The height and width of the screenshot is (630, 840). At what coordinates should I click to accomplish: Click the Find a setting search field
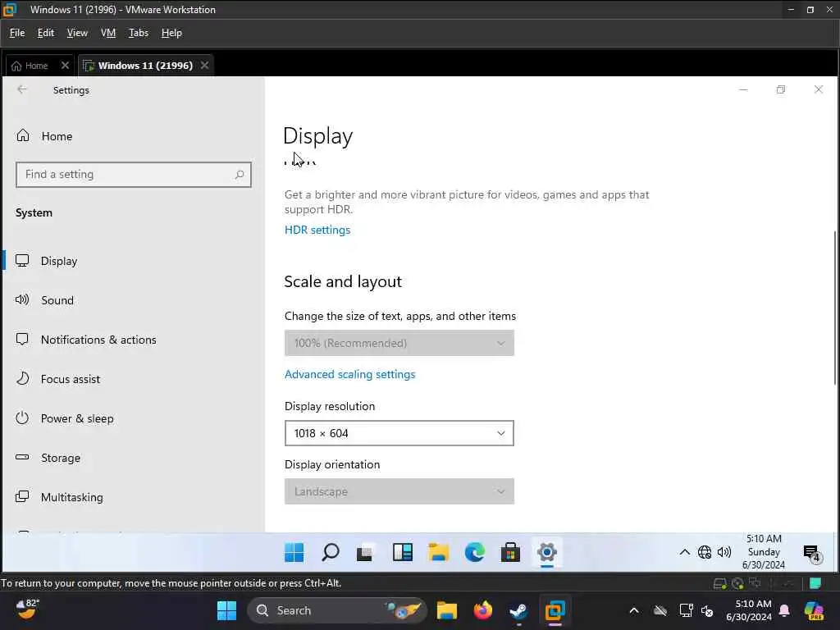pos(134,175)
